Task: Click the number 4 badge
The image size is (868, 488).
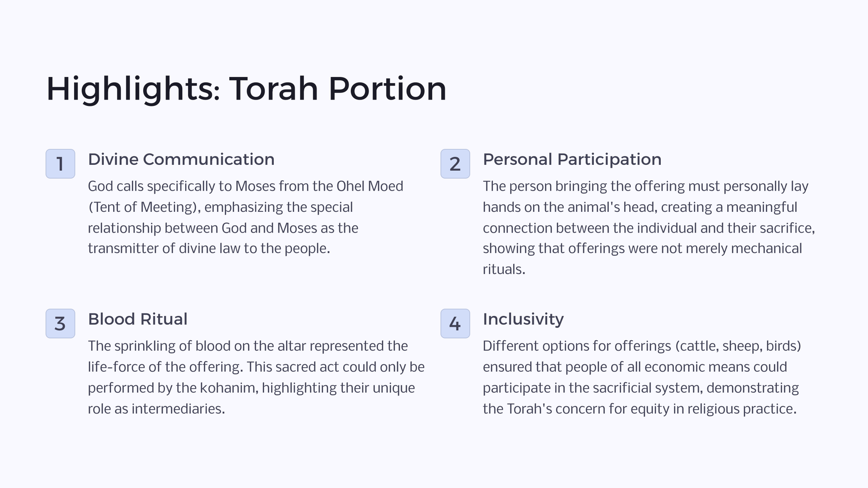Action: coord(455,323)
